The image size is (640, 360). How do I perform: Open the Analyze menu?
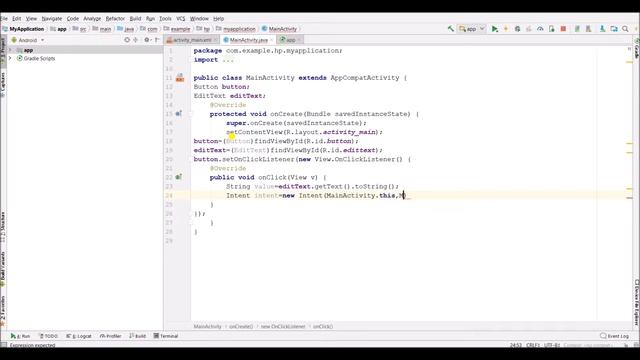tap(92, 18)
